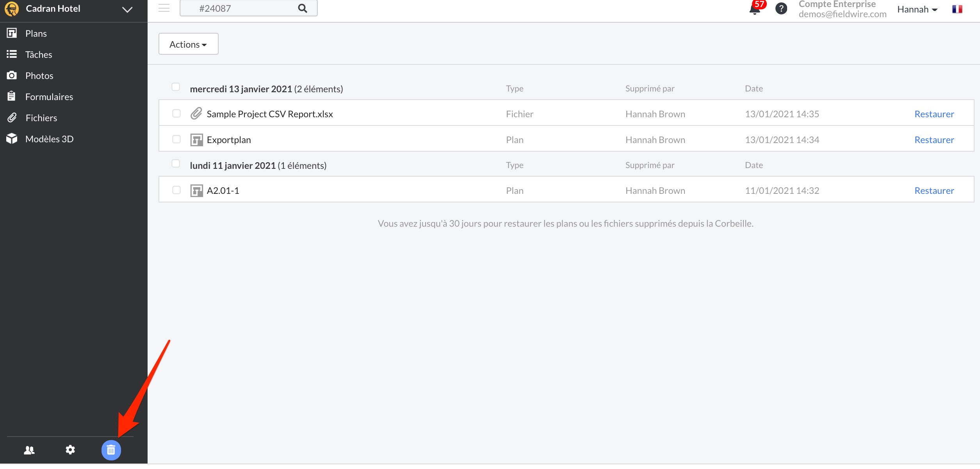The height and width of the screenshot is (469, 980).
Task: Click Hannah Brown in A2.01-1 row
Action: 655,191
